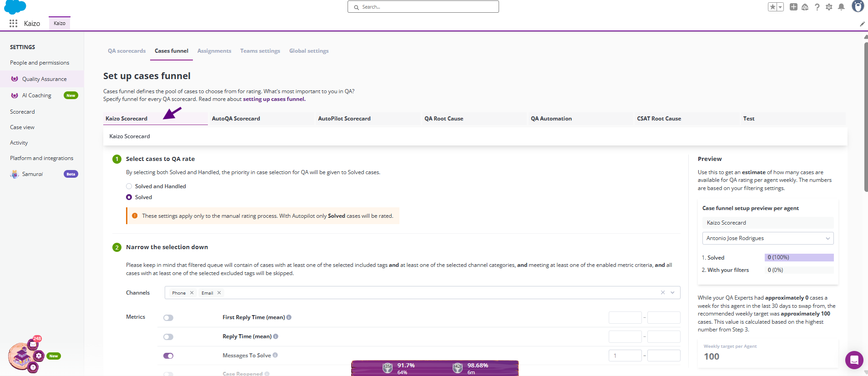Open the Samurai beta section
868x376 pixels.
tap(32, 174)
